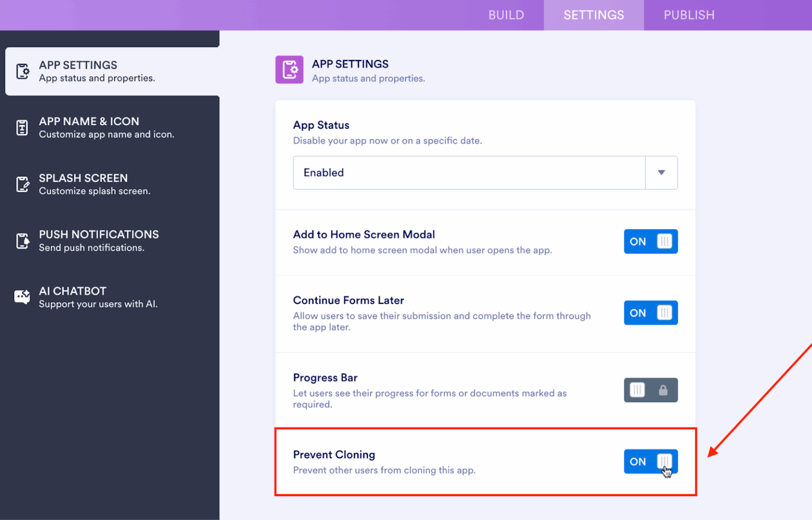Click the Push Notifications bell icon
The height and width of the screenshot is (520, 812).
pos(22,240)
